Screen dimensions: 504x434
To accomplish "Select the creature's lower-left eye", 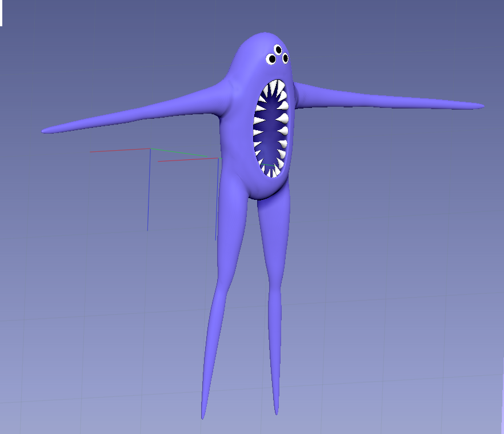I will pos(271,59).
